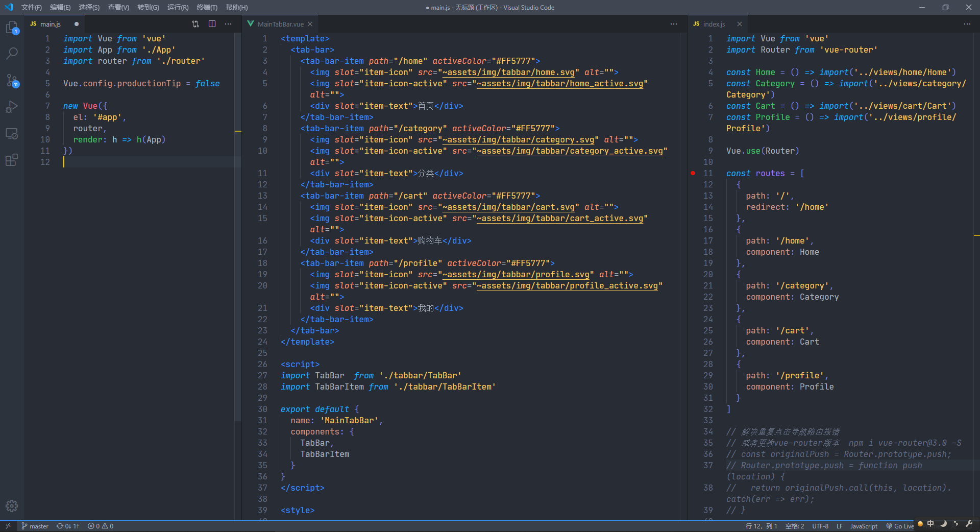This screenshot has height=532, width=980.
Task: Click 'render: h => h(App)' line in main.js
Action: pos(119,140)
